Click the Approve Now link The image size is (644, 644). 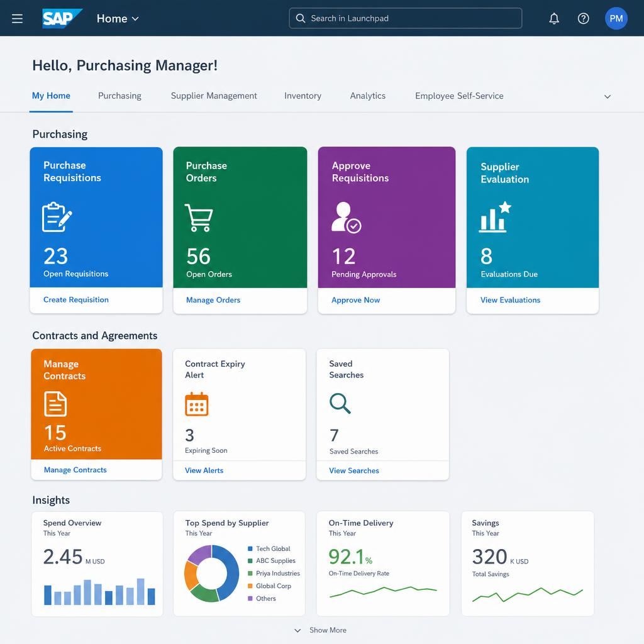pos(356,300)
